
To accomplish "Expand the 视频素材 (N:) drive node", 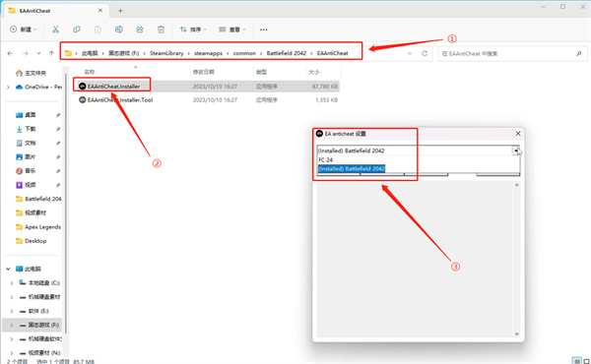I will 12,353.
